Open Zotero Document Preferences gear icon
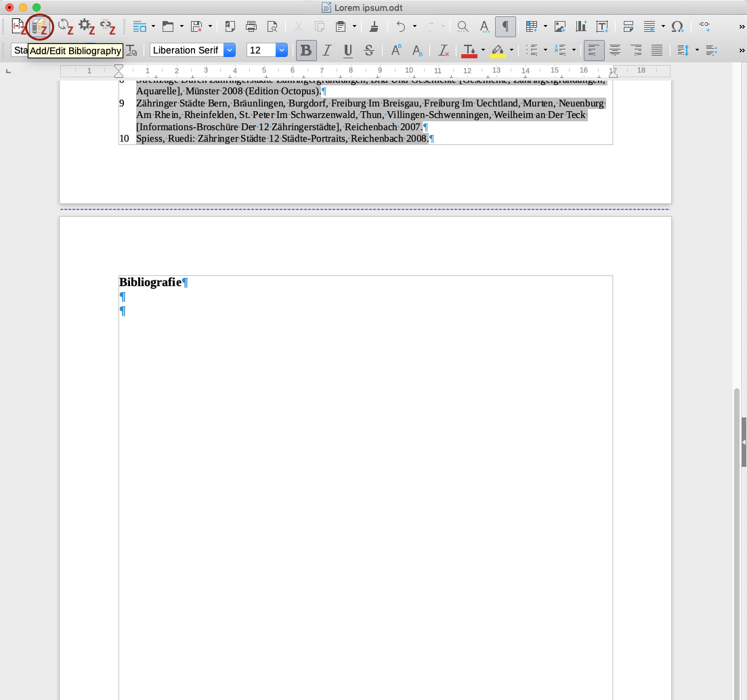 point(86,26)
